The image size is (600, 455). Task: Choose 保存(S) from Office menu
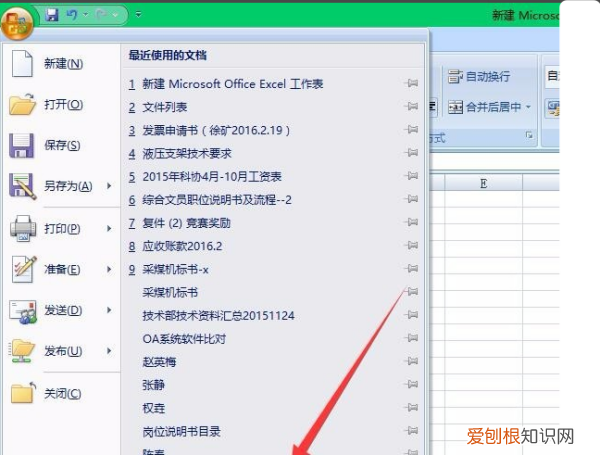pos(62,145)
